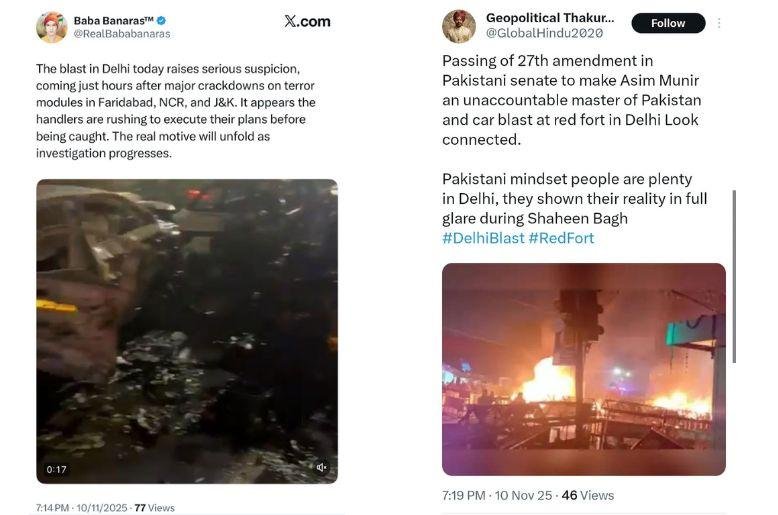Select the Geopolitical Thakur display name
The image size is (778, 515).
[x=549, y=18]
